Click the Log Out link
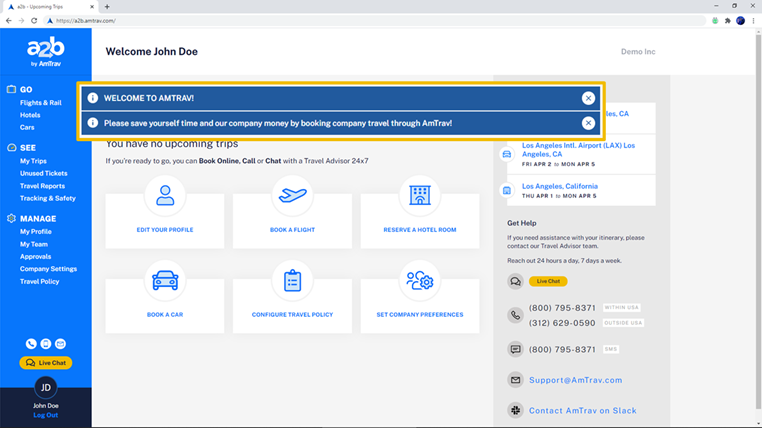Image resolution: width=762 pixels, height=428 pixels. pos(45,415)
